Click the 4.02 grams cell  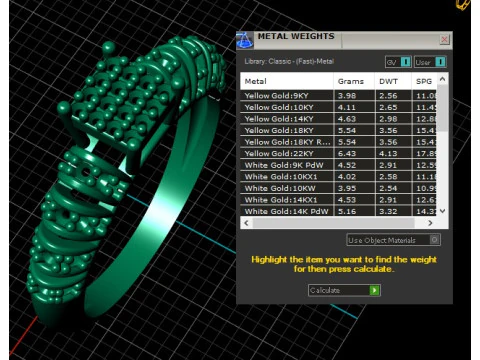tap(354, 177)
